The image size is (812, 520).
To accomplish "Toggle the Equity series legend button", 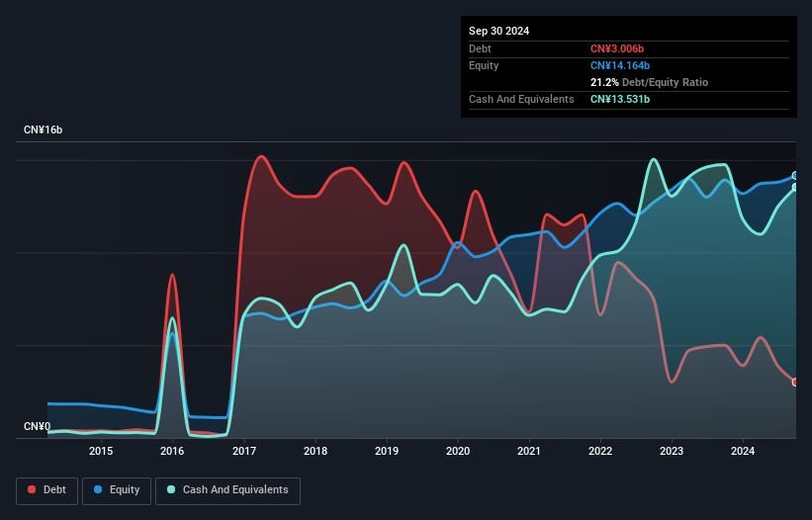I will click(117, 490).
